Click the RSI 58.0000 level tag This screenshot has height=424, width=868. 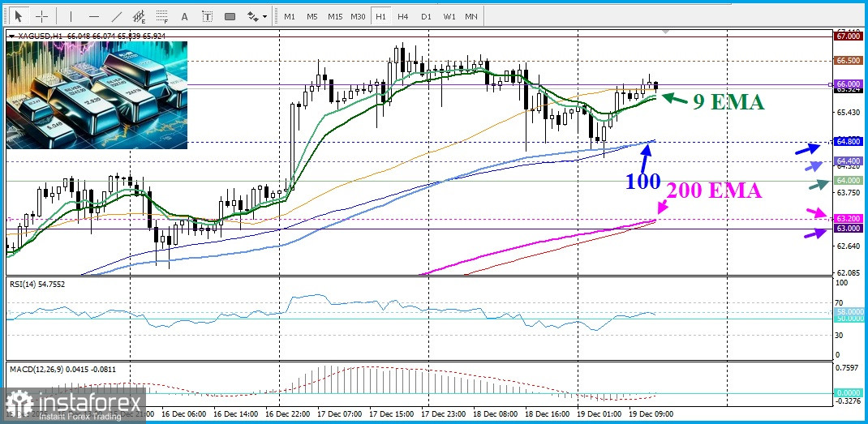(x=849, y=311)
